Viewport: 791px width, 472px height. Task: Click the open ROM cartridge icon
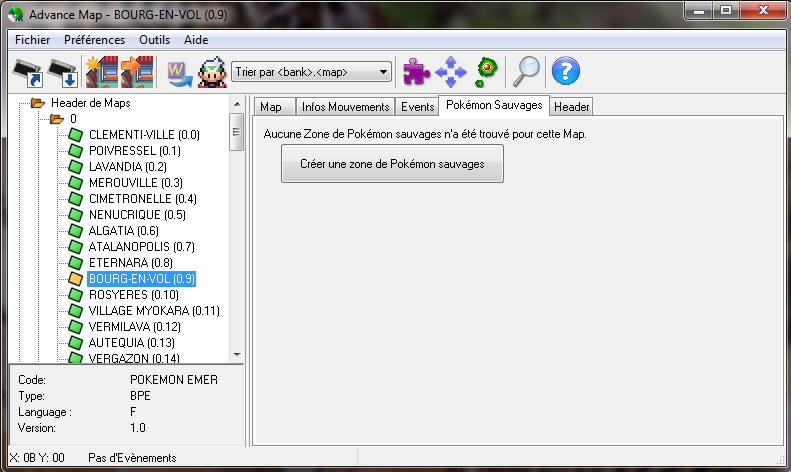28,72
